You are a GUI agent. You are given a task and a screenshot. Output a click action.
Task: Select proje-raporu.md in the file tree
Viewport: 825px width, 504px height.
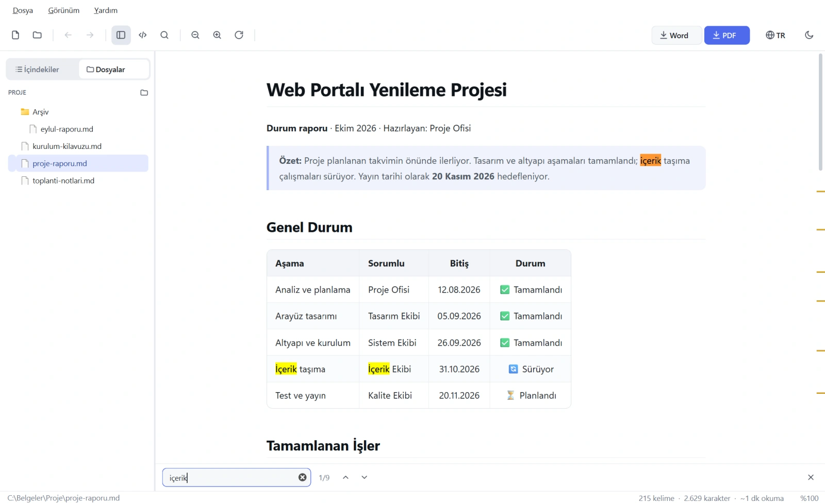(x=78, y=163)
